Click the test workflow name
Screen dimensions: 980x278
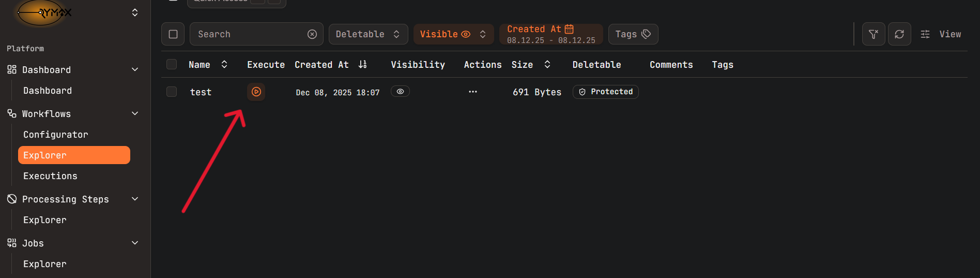(x=201, y=92)
